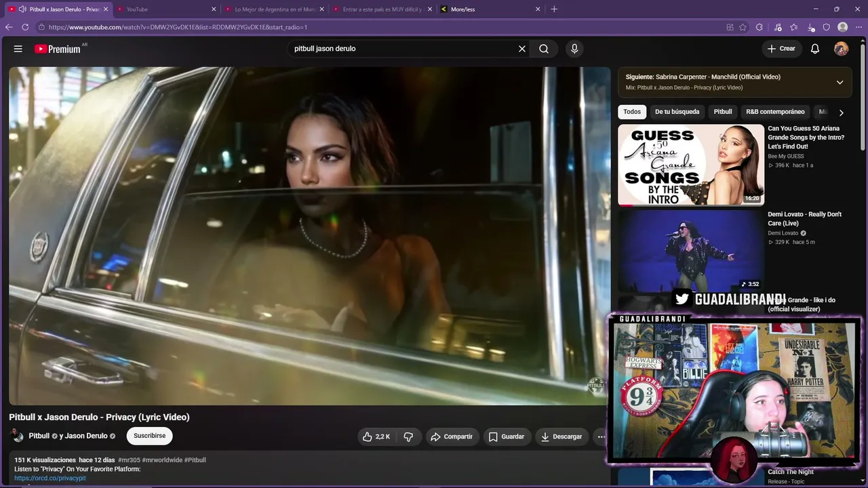This screenshot has width=868, height=488.
Task: Select the R&B contemporáneo chip
Action: (775, 112)
